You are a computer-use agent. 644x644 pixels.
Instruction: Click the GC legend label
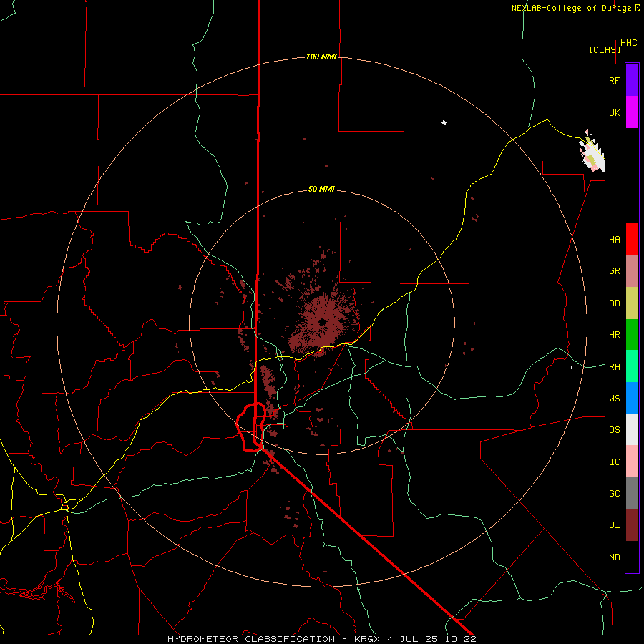click(x=615, y=493)
